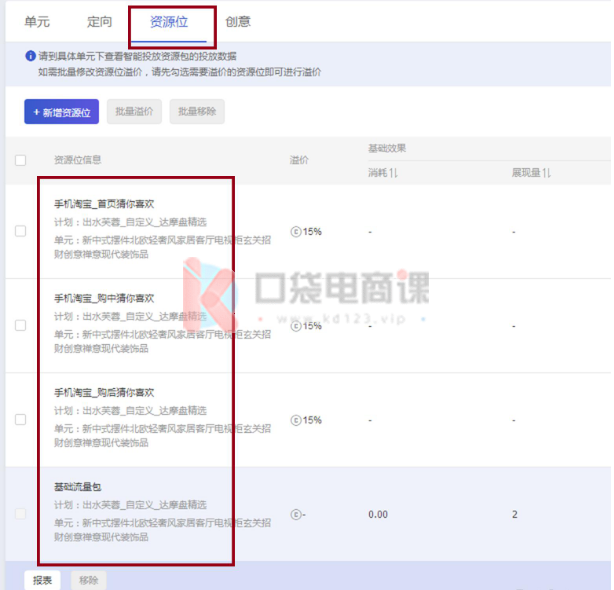Select the 资源位 tab
The width and height of the screenshot is (614, 590).
169,22
